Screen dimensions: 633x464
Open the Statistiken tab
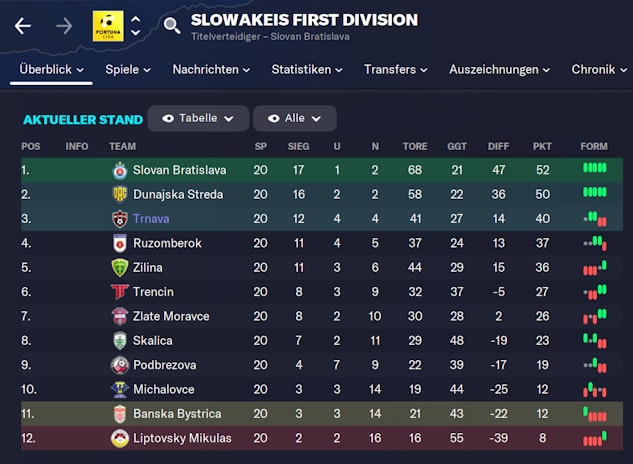307,70
